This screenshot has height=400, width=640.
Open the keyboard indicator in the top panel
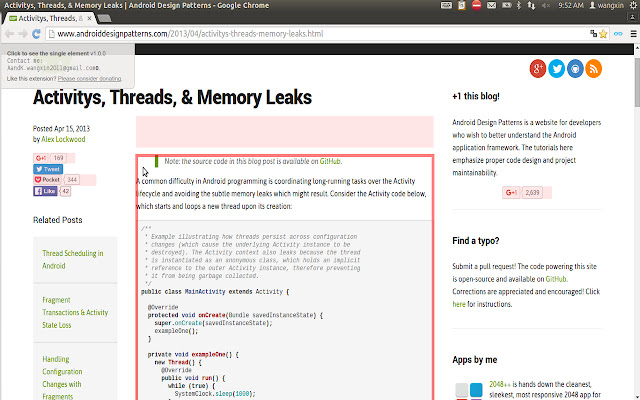[x=446, y=5]
